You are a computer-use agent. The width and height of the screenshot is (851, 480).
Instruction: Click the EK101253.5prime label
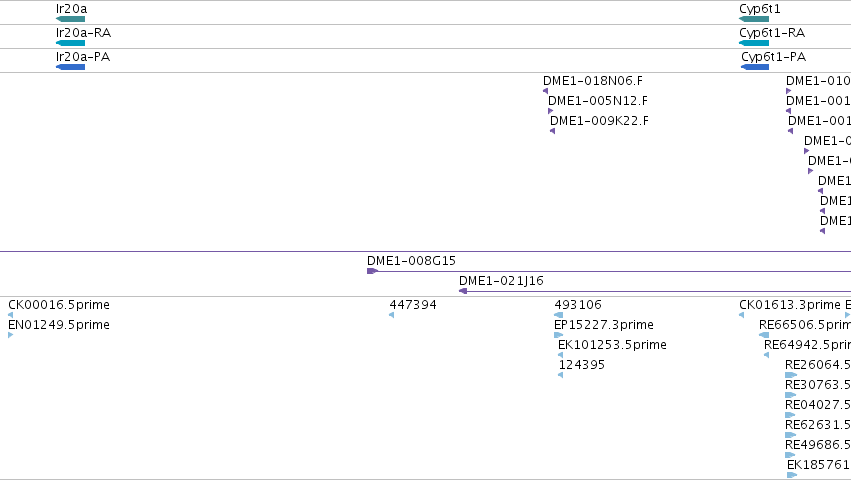pos(612,345)
